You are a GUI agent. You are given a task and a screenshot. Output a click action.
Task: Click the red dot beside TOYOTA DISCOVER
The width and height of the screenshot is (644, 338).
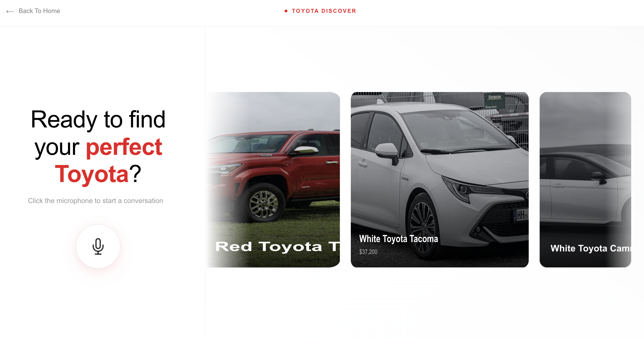point(286,11)
